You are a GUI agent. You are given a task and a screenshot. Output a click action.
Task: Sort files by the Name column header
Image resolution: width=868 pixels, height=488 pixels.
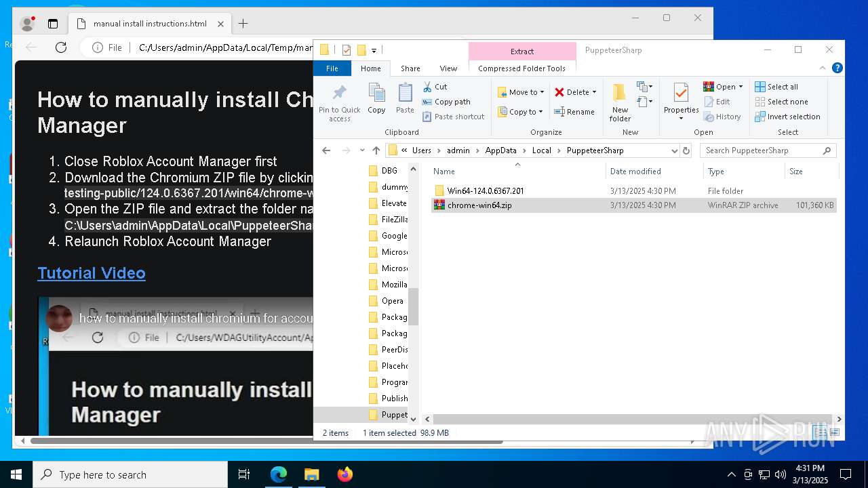[x=517, y=171]
